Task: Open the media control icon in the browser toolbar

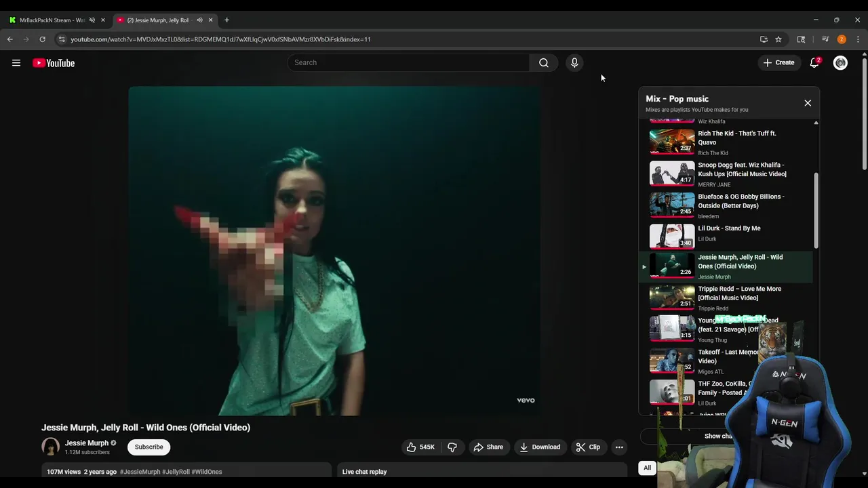Action: 825,39
